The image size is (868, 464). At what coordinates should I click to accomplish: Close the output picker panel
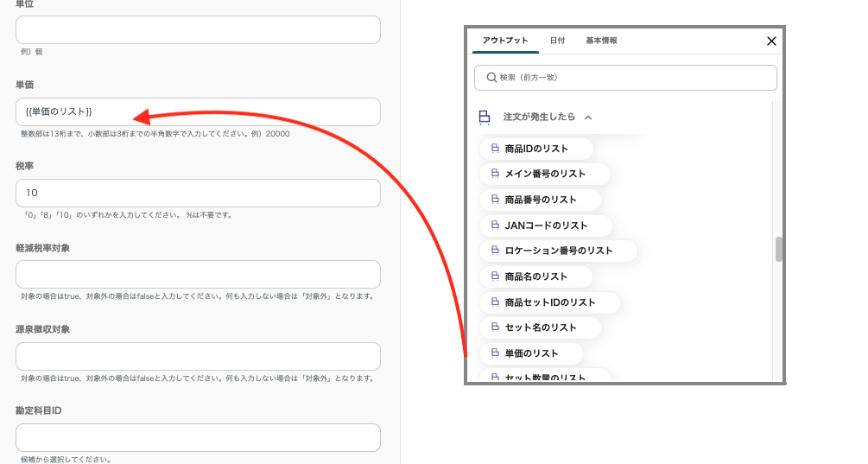(x=771, y=41)
